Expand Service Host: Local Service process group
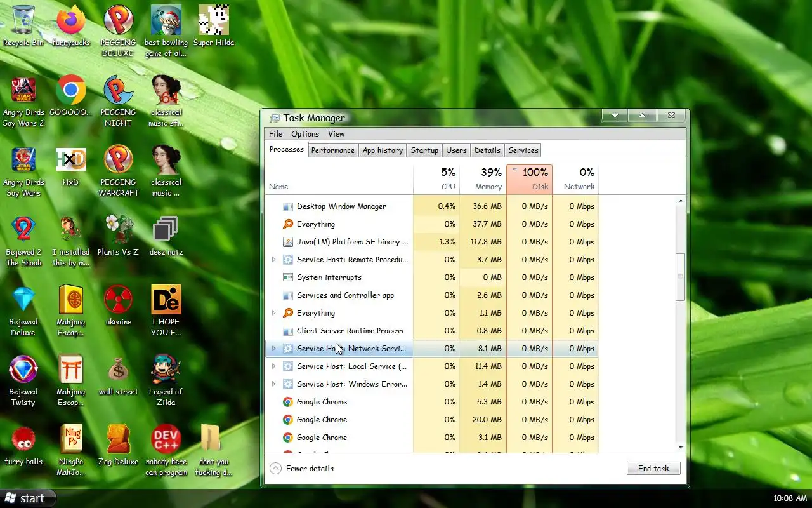The width and height of the screenshot is (812, 508). pyautogui.click(x=273, y=366)
